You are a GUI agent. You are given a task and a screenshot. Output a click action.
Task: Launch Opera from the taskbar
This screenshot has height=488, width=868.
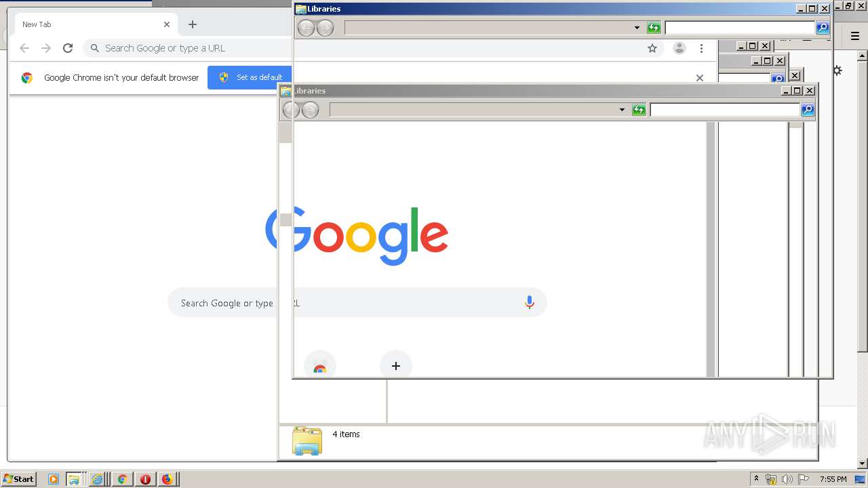pyautogui.click(x=145, y=479)
